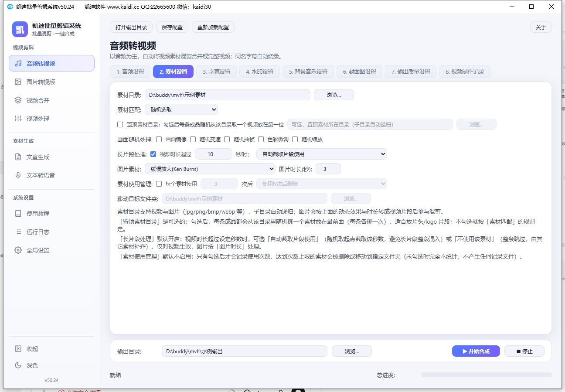Image resolution: width=565 pixels, height=392 pixels.
Task: Click the 打开输出目录 button
Action: coord(131,27)
